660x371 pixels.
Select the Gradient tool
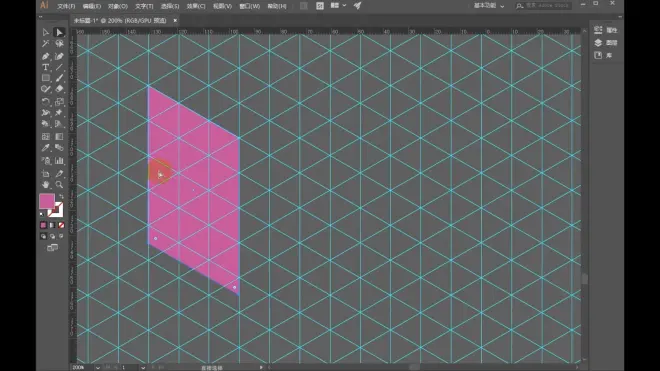(x=59, y=136)
